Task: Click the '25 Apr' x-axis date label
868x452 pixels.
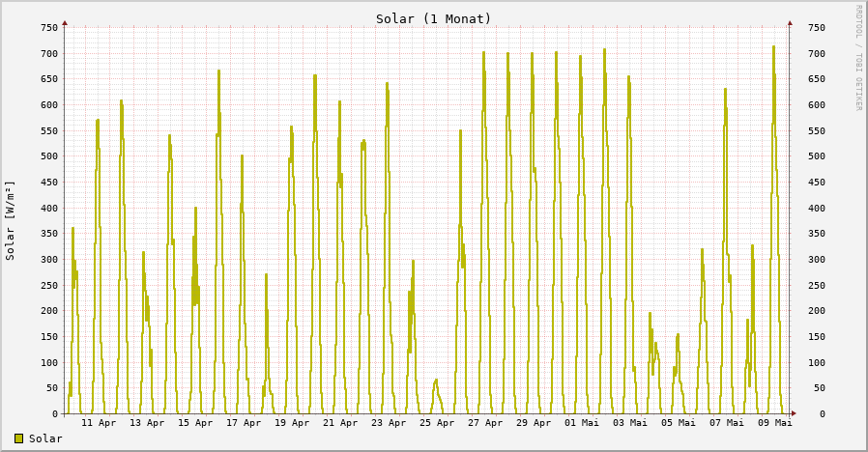Action: pyautogui.click(x=437, y=423)
